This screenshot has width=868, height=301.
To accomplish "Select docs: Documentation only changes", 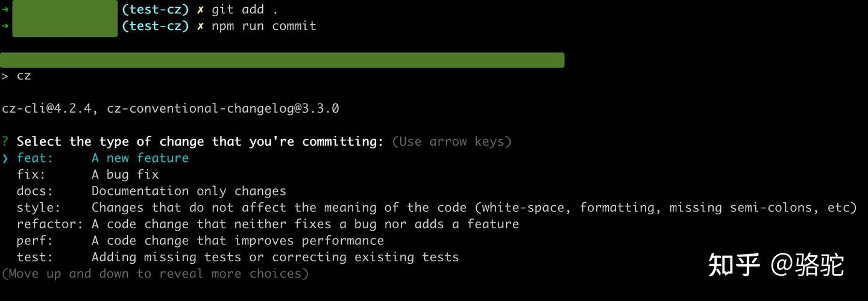I will click(151, 191).
